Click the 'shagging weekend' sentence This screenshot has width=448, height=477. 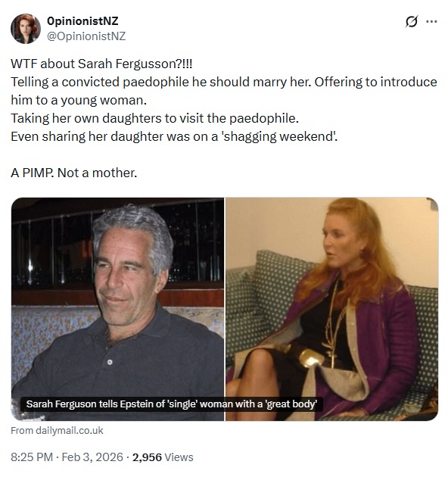[x=174, y=136]
